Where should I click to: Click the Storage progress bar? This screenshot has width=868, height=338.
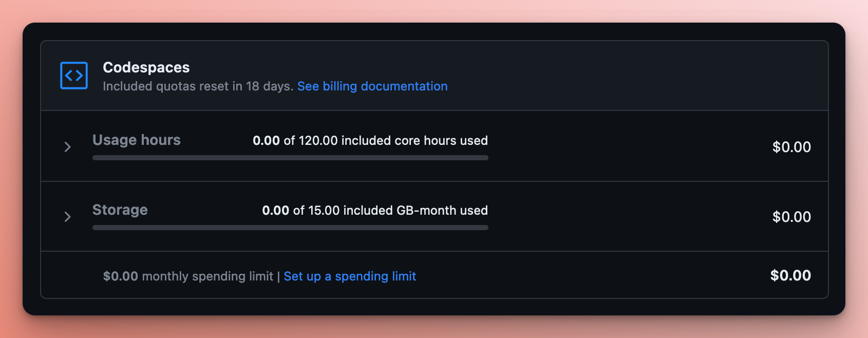pyautogui.click(x=290, y=227)
